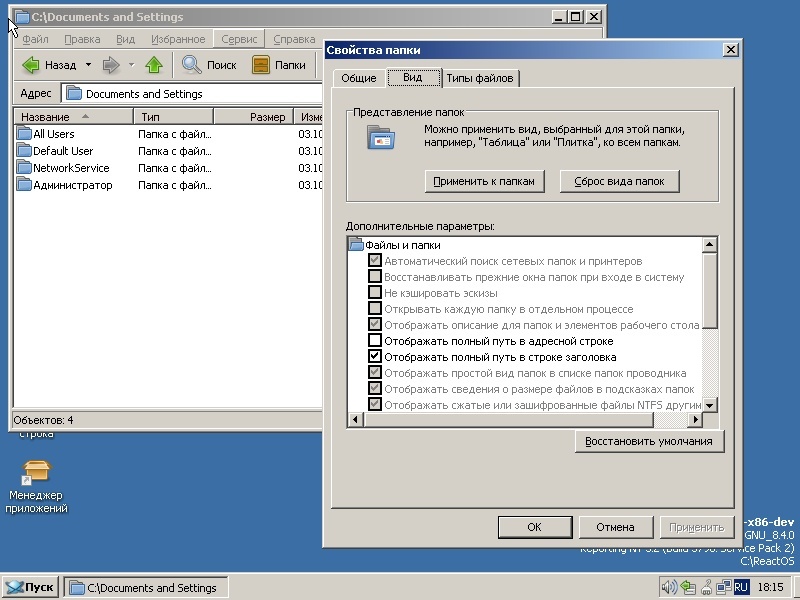Image resolution: width=800 pixels, height=600 pixels.
Task: Click Файлы и папки folder icon in list
Action: point(356,244)
